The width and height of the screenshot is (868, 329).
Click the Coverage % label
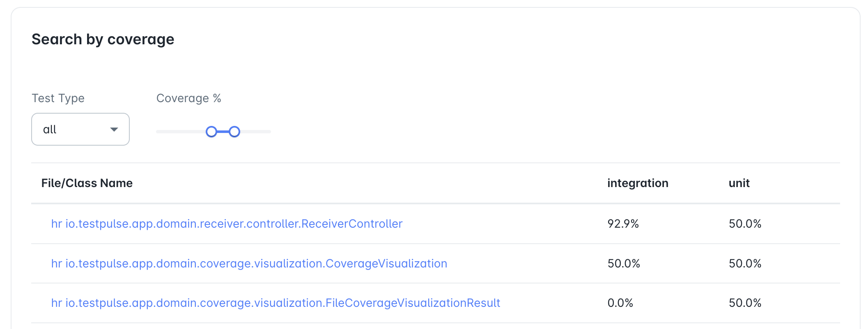coord(189,98)
